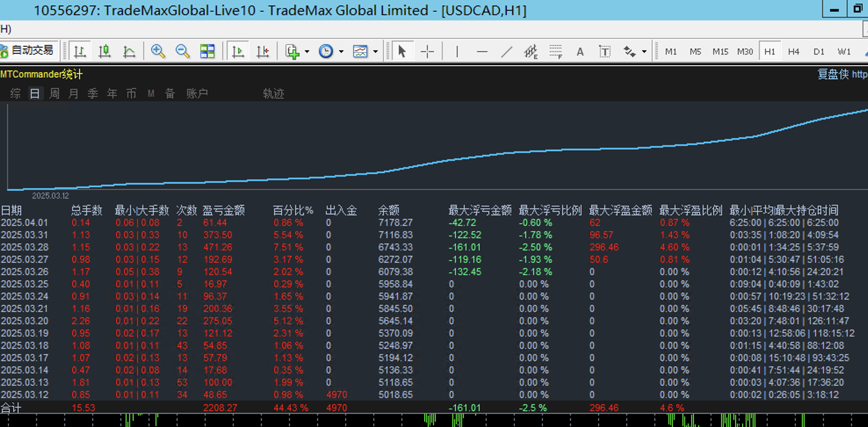Viewport: 868px width, 427px height.
Task: Switch to W1 weekly timeframe
Action: (844, 51)
